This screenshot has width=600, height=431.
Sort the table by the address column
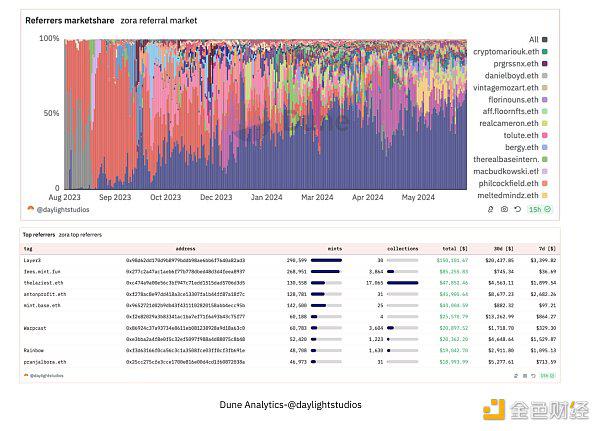coord(186,249)
